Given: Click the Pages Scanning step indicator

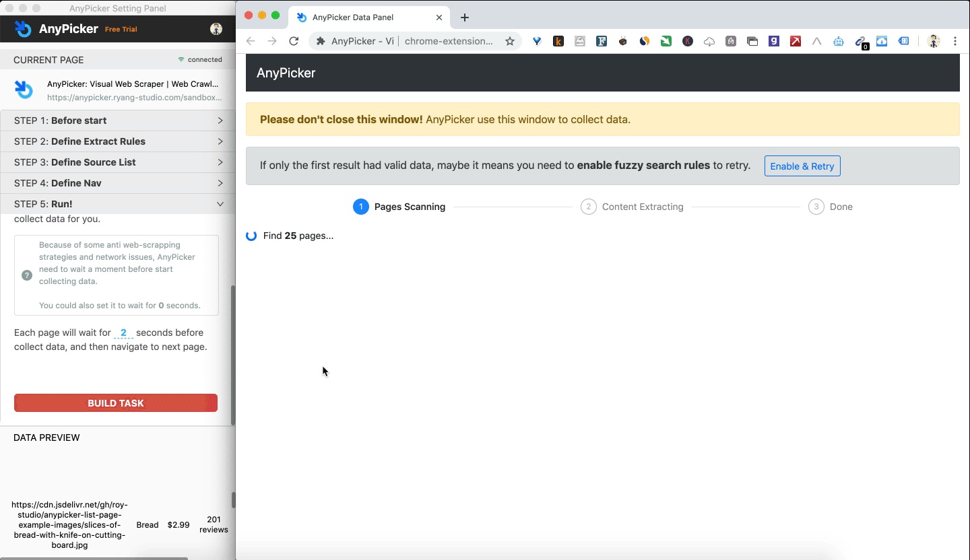Looking at the screenshot, I should tap(399, 207).
